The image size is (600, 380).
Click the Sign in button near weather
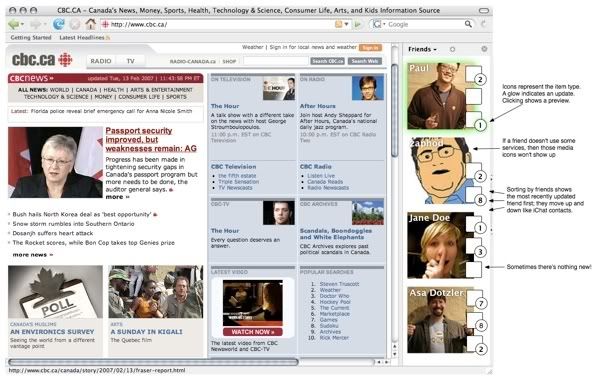click(x=370, y=48)
